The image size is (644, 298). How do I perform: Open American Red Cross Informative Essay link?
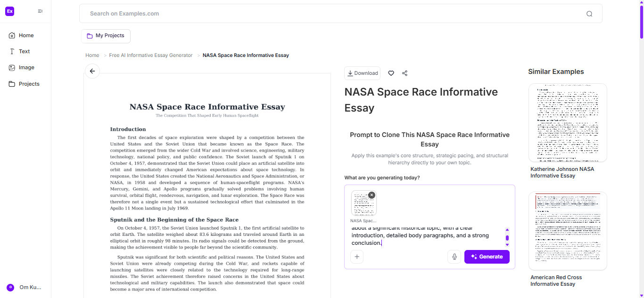pos(556,281)
